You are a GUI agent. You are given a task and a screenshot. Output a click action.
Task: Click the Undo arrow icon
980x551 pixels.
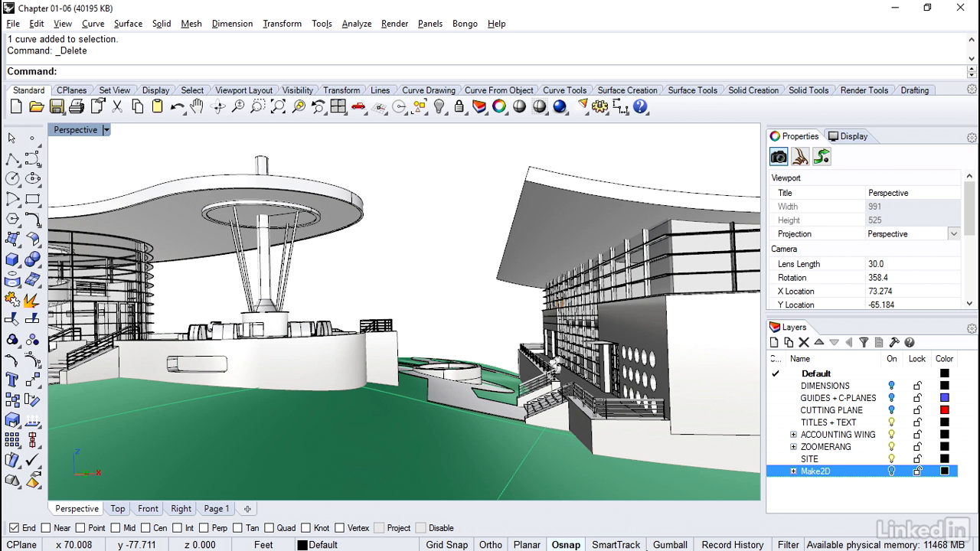(177, 107)
